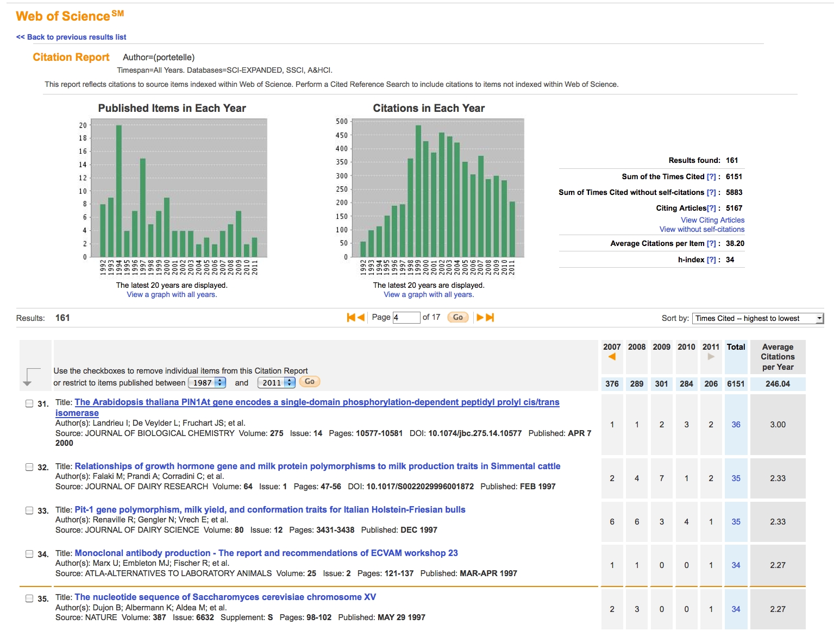
Task: Click total citations 34 for item 35
Action: [x=736, y=609]
